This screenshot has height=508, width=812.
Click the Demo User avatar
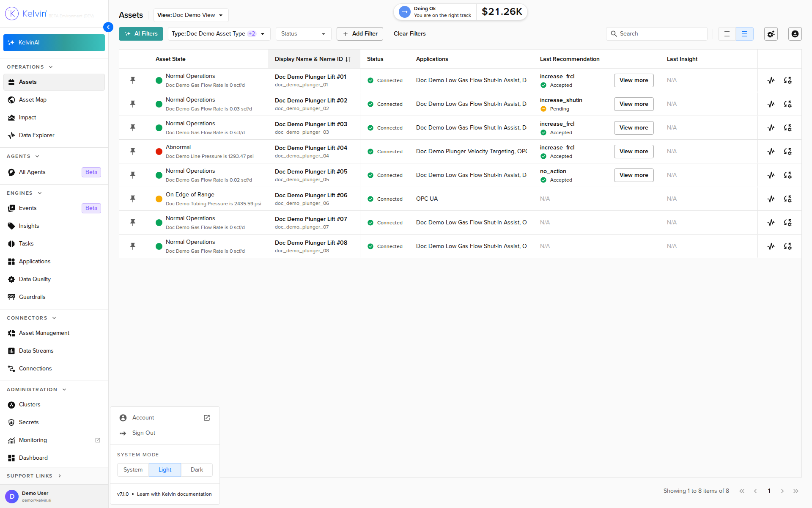tap(12, 496)
